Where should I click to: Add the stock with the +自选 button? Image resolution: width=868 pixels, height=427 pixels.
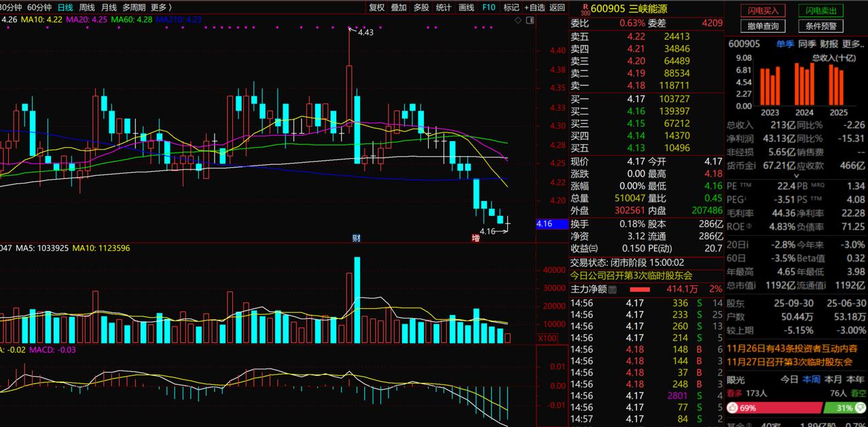(535, 7)
